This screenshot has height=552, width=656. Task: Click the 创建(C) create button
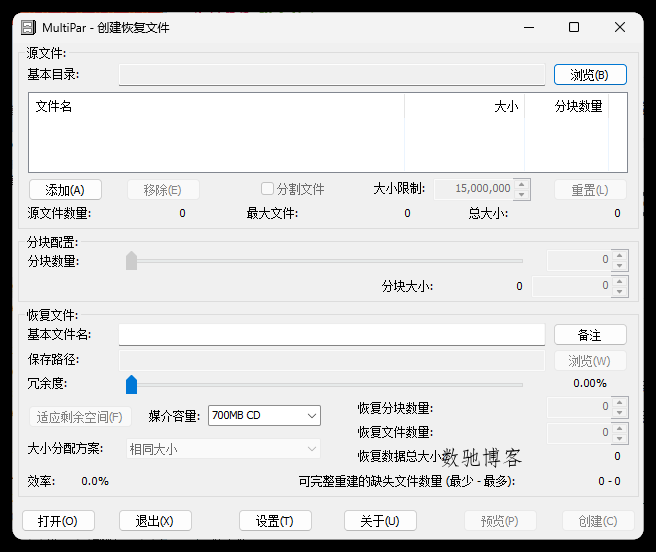(598, 521)
